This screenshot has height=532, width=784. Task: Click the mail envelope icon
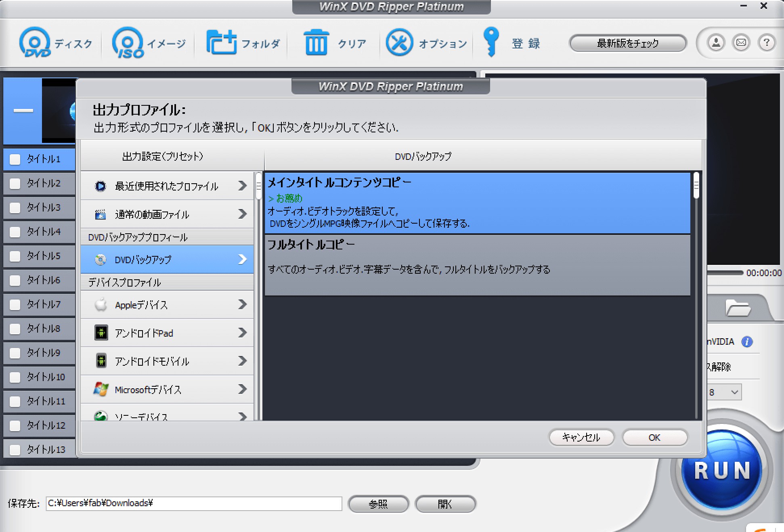tap(741, 42)
